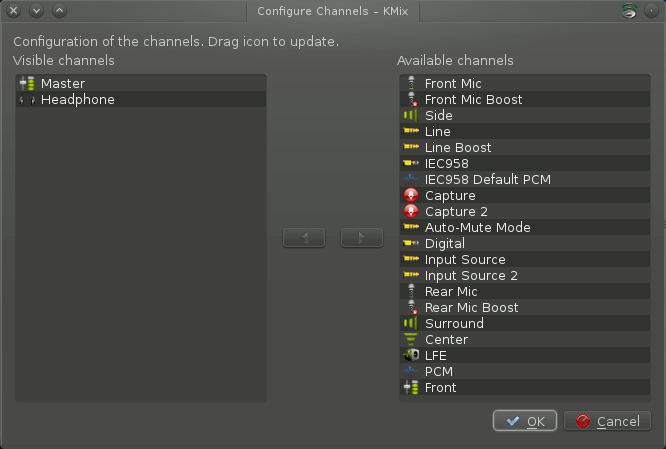Click the Front channel mixer icon
This screenshot has width=666, height=449.
[x=410, y=388]
